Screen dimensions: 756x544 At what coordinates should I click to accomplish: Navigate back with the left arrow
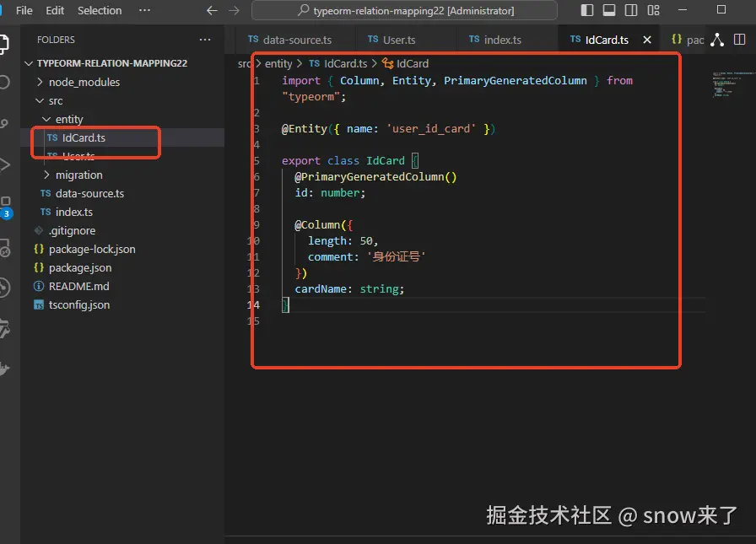tap(212, 11)
